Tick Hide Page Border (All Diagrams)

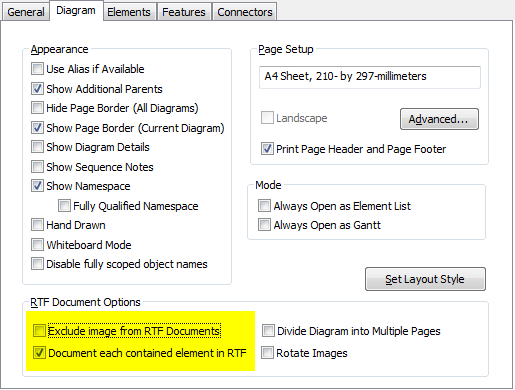tap(37, 108)
